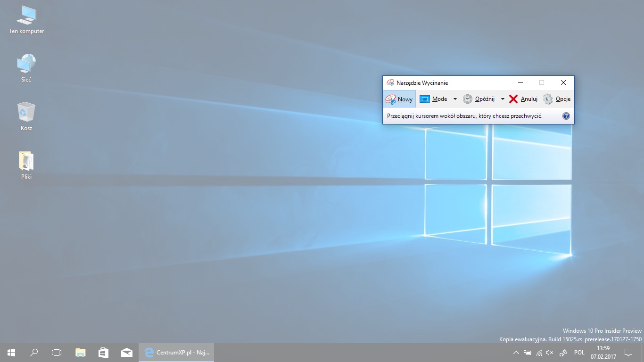Click the taskbar search magnifier icon
Screen dimensions: 644x362
tap(34, 353)
